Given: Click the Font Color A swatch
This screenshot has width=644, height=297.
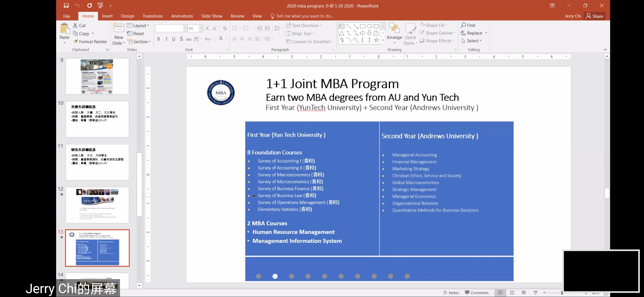Looking at the screenshot, I should pos(221,38).
